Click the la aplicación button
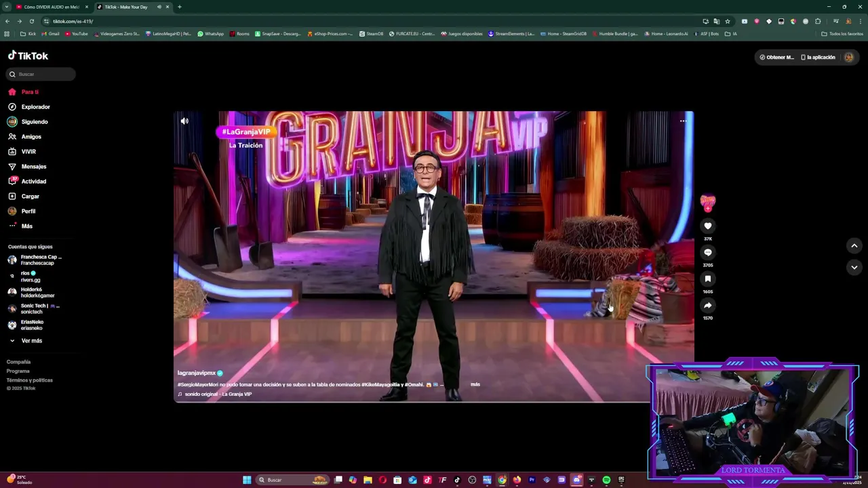This screenshot has height=488, width=868. coord(818,58)
